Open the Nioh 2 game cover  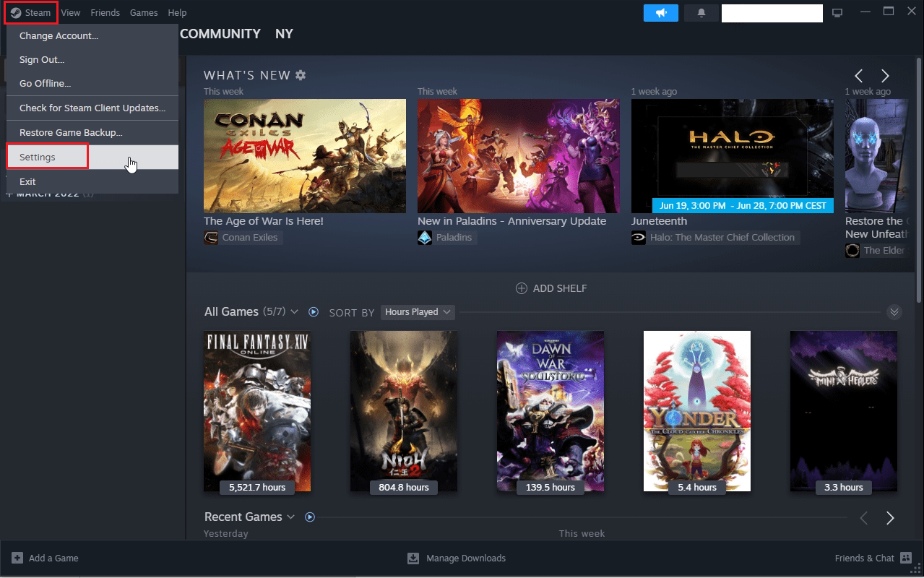point(404,411)
